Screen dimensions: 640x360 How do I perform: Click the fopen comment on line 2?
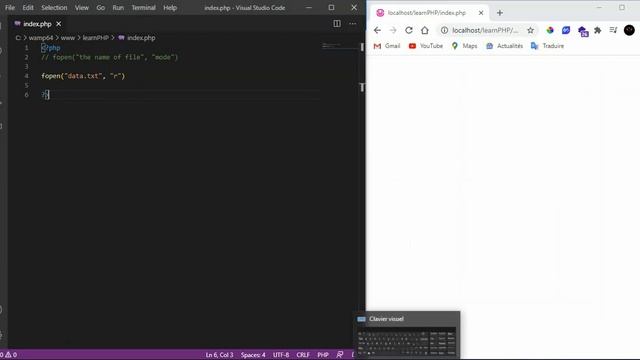[x=109, y=57]
